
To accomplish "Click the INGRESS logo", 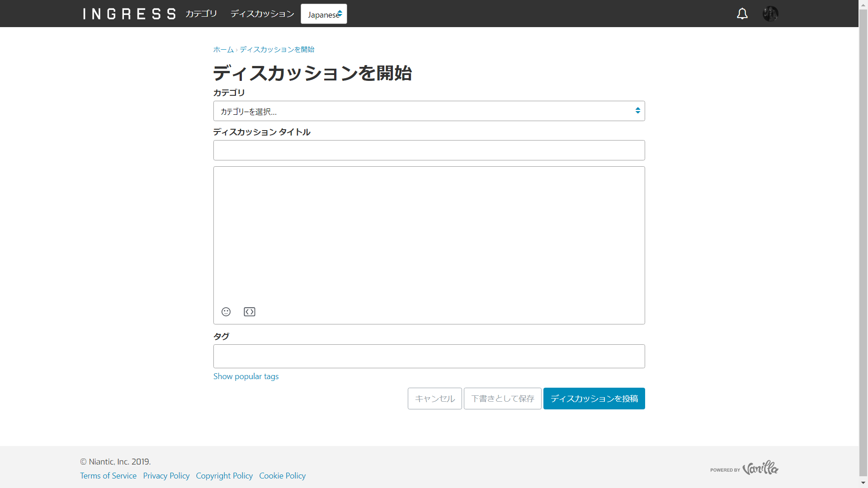I will click(129, 14).
